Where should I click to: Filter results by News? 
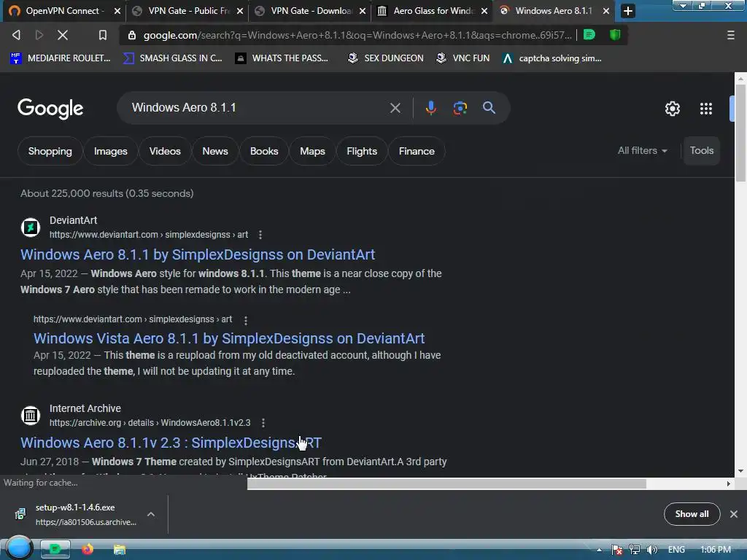[x=215, y=152]
